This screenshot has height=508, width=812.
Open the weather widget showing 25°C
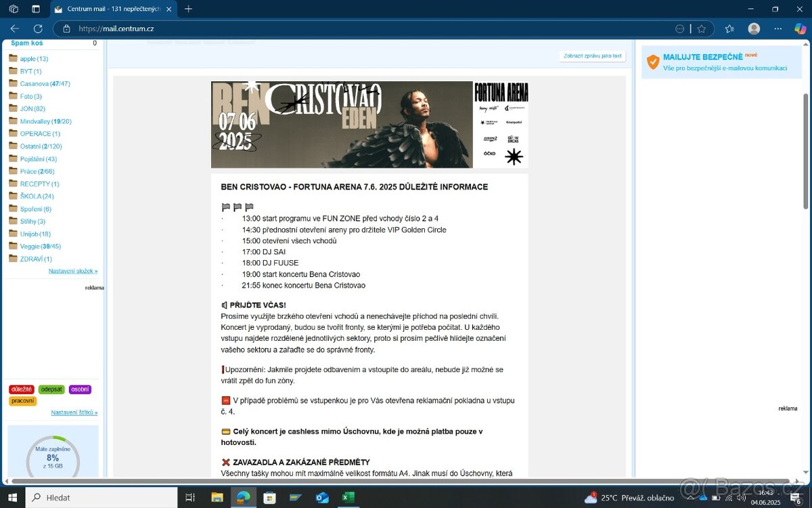[x=629, y=498]
